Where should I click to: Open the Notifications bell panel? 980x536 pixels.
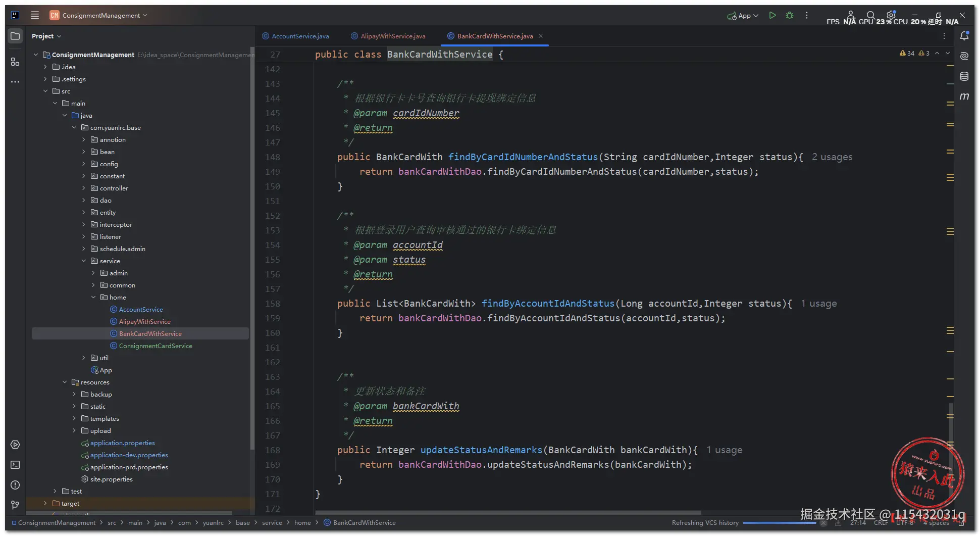(x=964, y=36)
